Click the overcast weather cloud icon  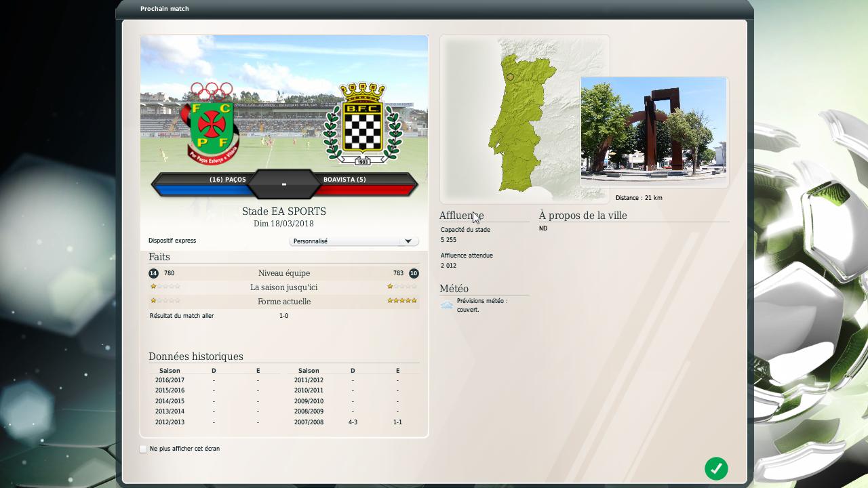[447, 306]
